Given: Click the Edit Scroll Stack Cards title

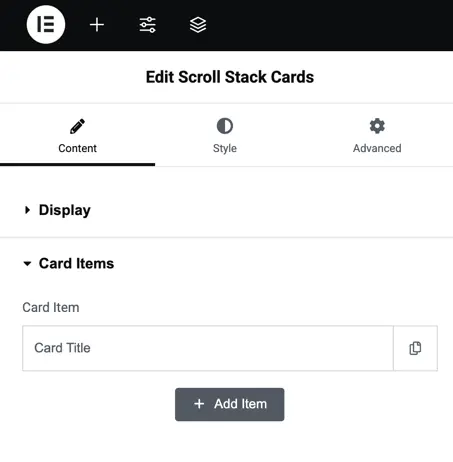Looking at the screenshot, I should click(x=230, y=77).
